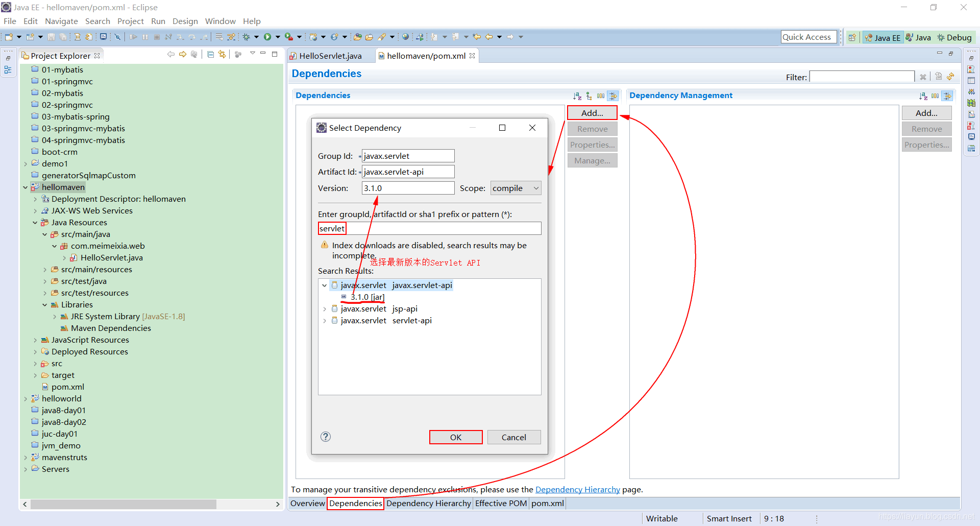Image resolution: width=980 pixels, height=526 pixels.
Task: Click Add... under Dependencies section
Action: [592, 113]
